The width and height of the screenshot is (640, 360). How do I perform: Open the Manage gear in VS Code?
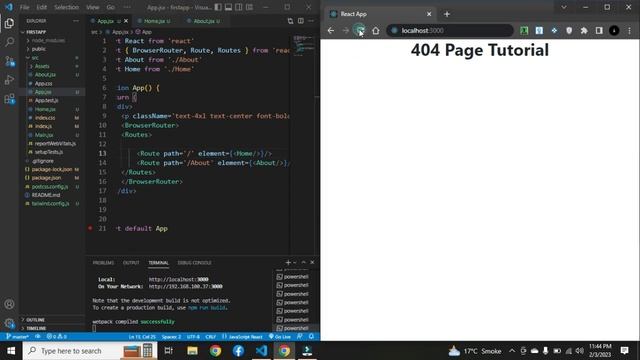tap(9, 323)
